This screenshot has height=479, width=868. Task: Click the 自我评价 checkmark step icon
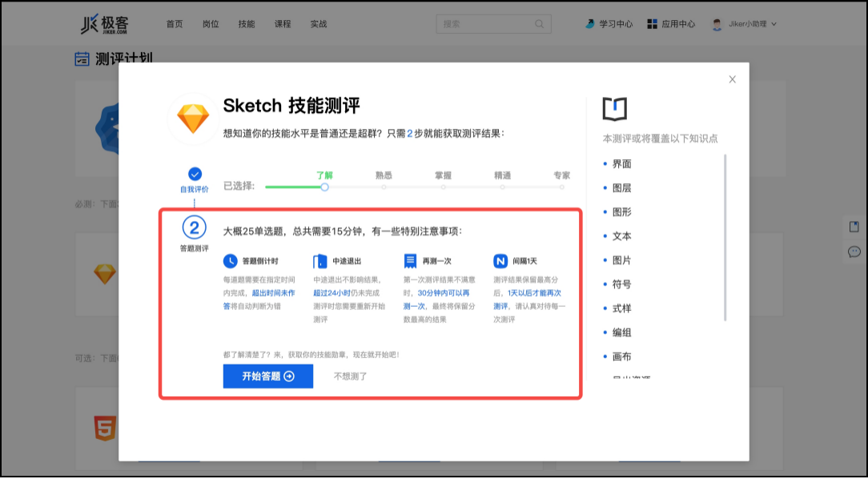(195, 174)
